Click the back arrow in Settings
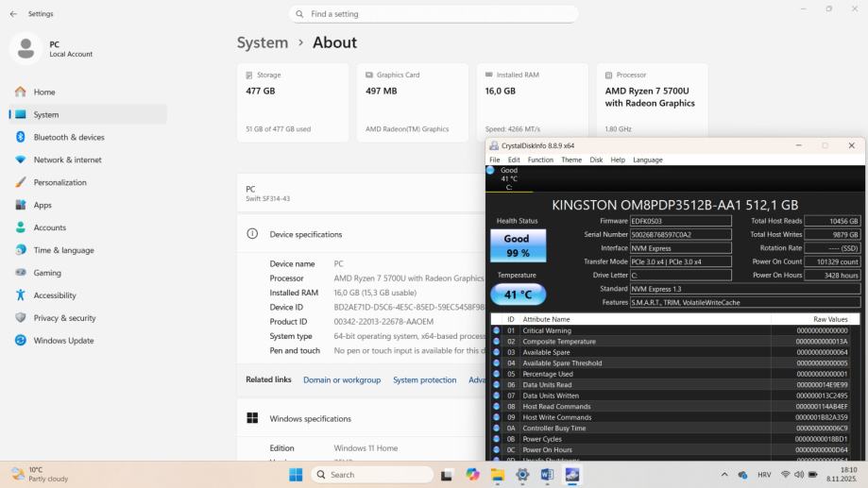Viewport: 868px width, 488px height. [13, 14]
